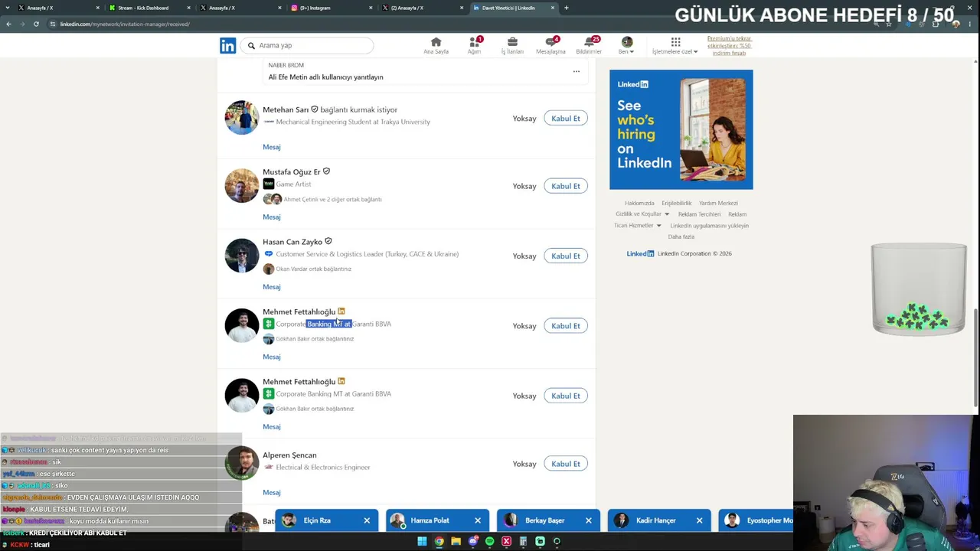Click Daha fazla footer link

click(681, 237)
